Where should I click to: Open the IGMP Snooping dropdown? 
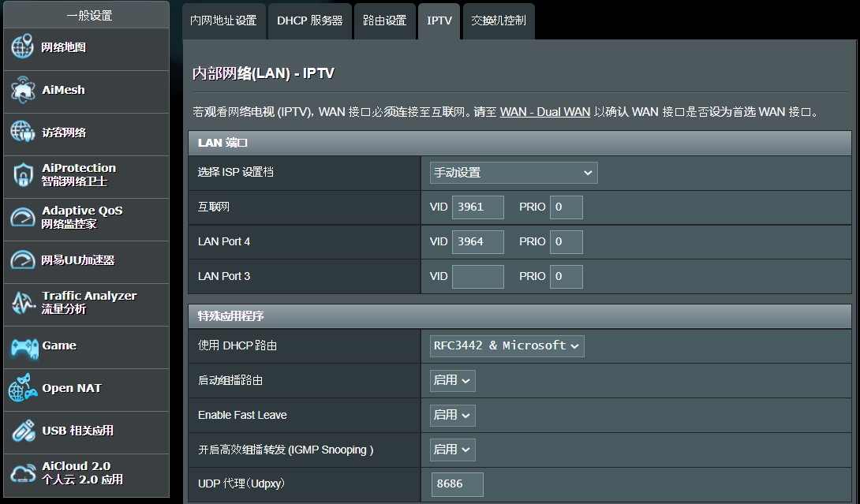click(x=452, y=450)
